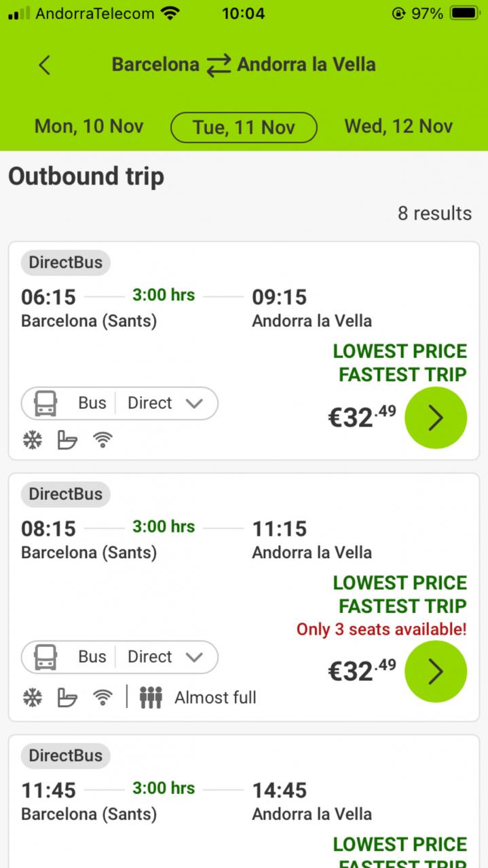This screenshot has height=868, width=488.
Task: Select Mon, 10 Nov date tab
Action: (89, 126)
